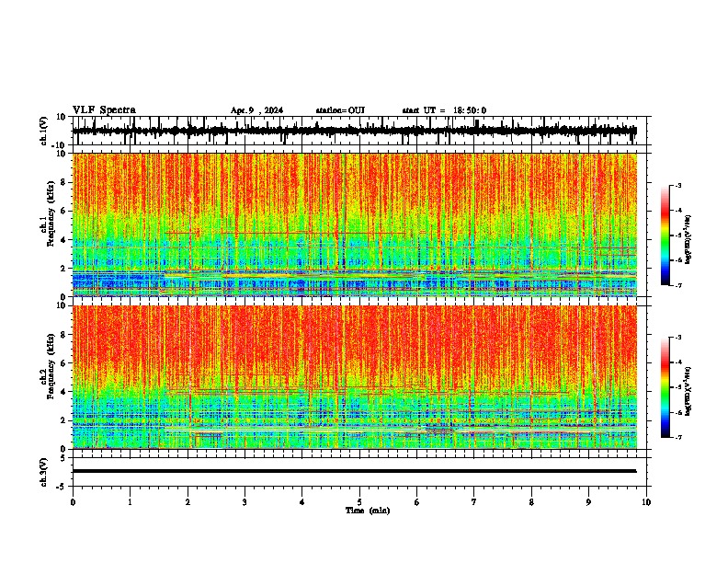The image size is (728, 563).
Task: Click the time axis tick label "0"
Action: coord(73,502)
